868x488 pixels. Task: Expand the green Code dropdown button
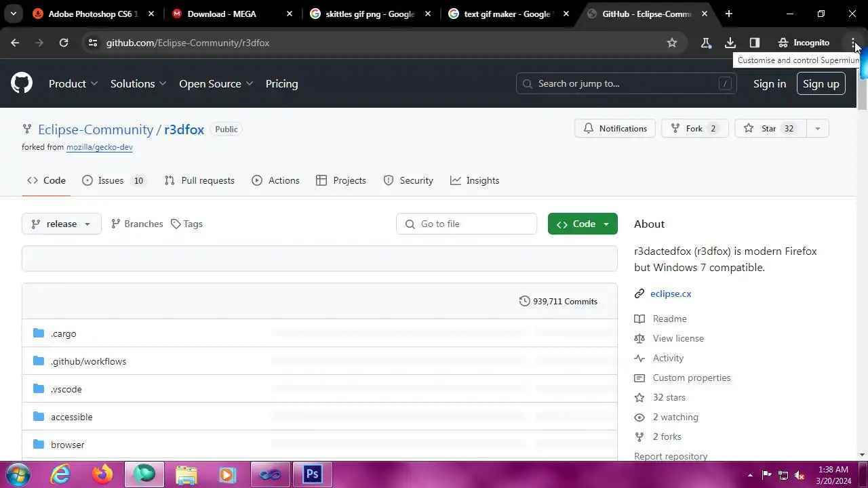pos(583,224)
